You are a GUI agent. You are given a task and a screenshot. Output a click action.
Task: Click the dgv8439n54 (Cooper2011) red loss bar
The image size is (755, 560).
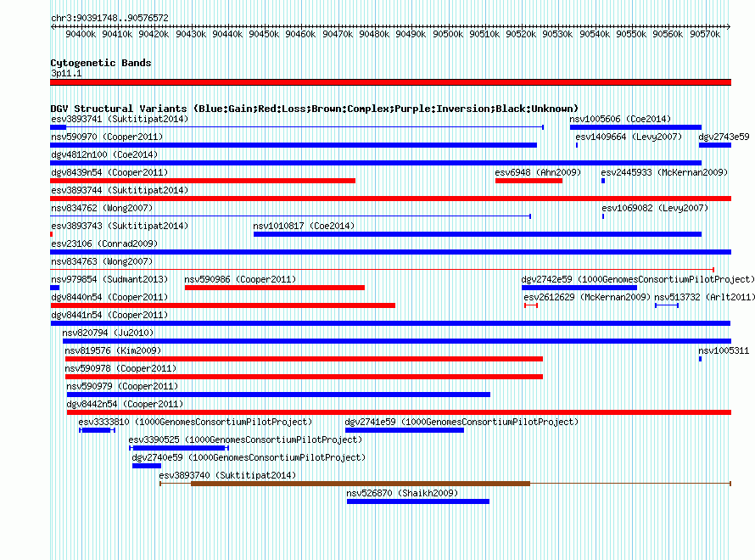(203, 181)
